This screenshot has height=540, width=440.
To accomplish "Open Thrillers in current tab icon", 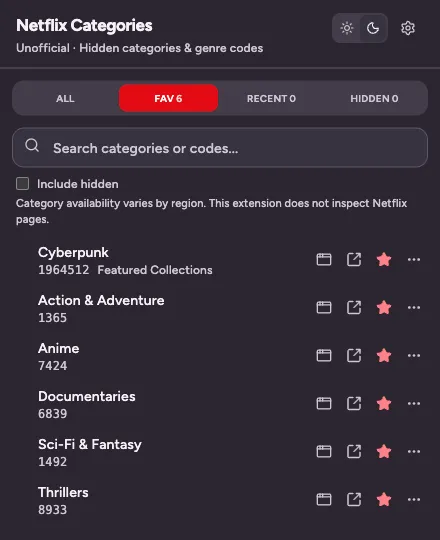I will [x=324, y=499].
